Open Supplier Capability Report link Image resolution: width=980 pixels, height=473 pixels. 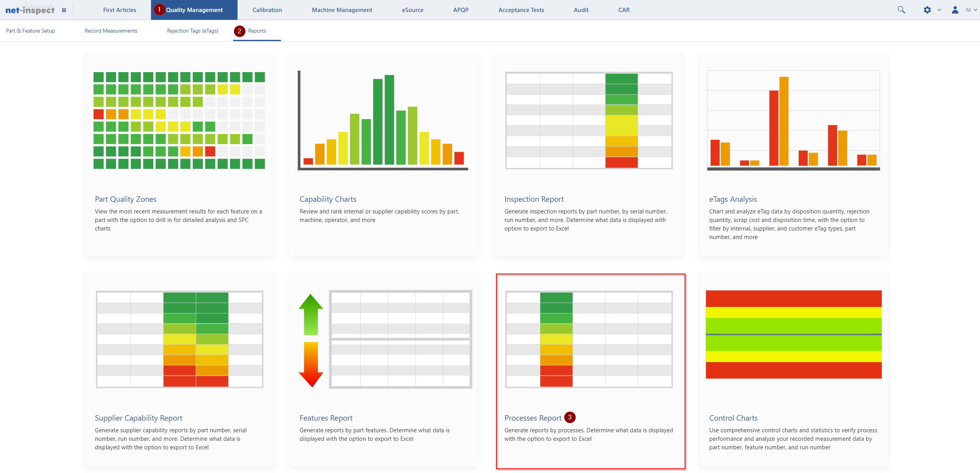139,418
